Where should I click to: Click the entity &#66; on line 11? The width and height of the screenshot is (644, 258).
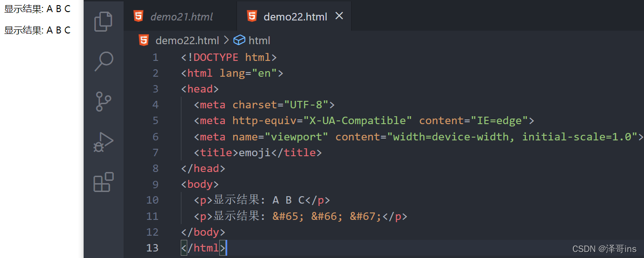click(327, 216)
